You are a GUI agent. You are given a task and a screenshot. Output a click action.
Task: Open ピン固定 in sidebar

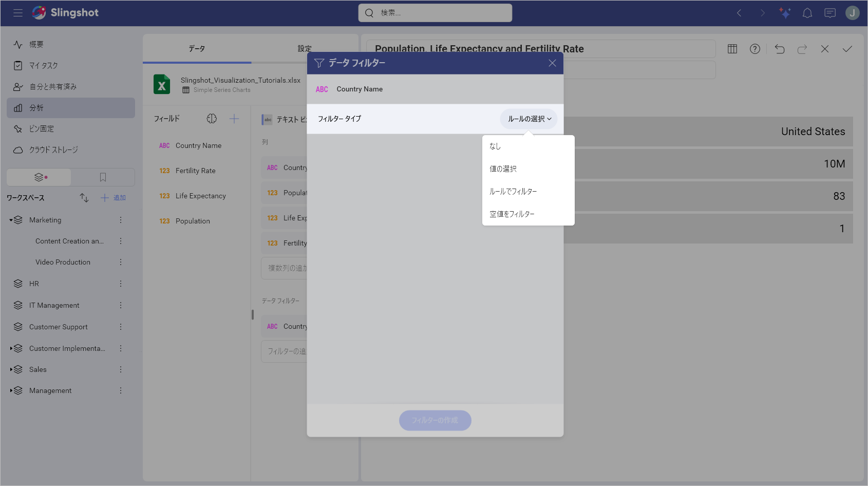71,129
